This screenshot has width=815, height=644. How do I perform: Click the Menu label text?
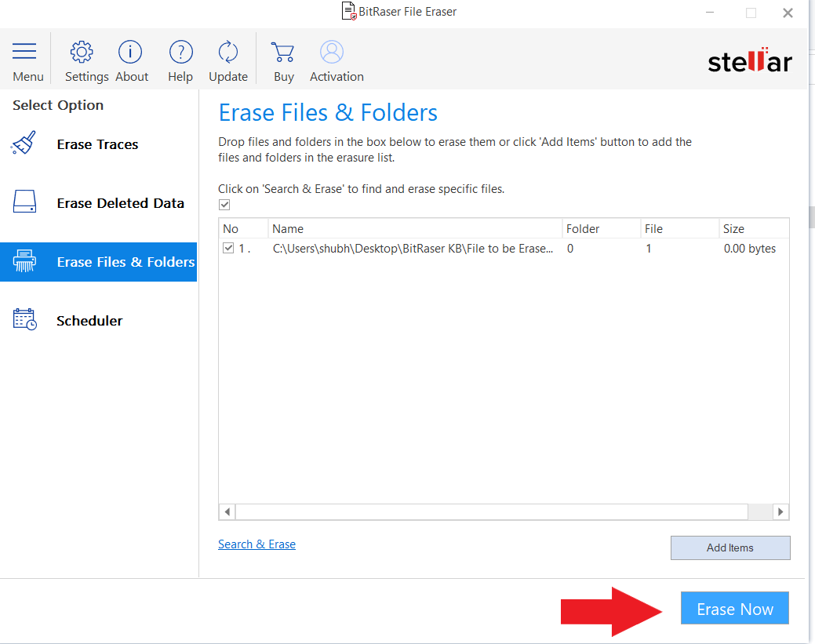pyautogui.click(x=28, y=77)
